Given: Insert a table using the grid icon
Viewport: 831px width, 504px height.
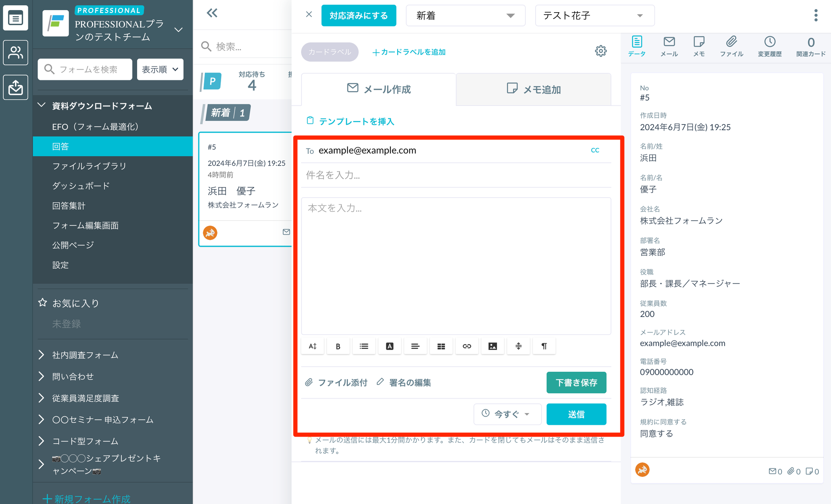Looking at the screenshot, I should tap(441, 346).
